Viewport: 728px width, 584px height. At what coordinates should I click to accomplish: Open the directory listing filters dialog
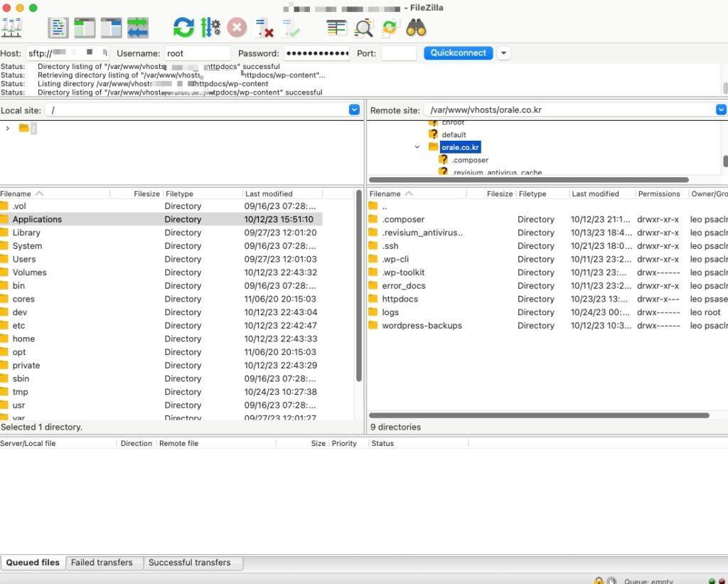pyautogui.click(x=336, y=28)
